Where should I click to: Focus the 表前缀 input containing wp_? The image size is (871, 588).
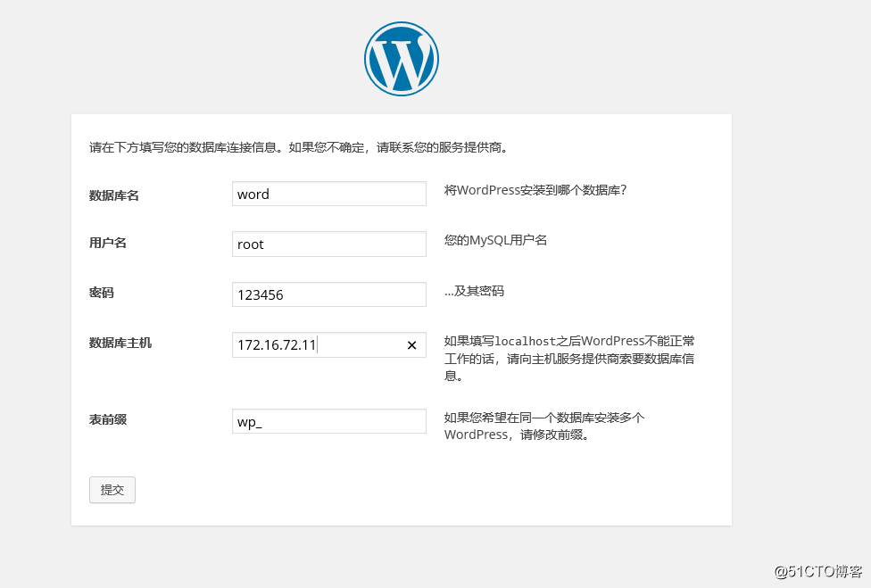[328, 421]
